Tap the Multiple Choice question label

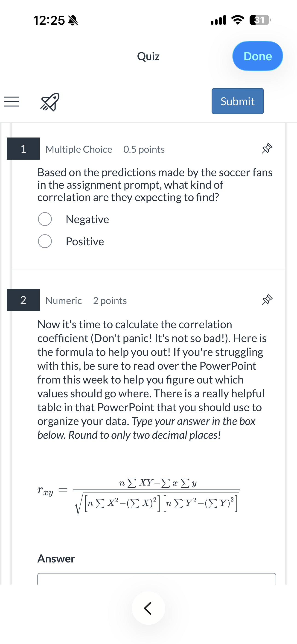79,149
